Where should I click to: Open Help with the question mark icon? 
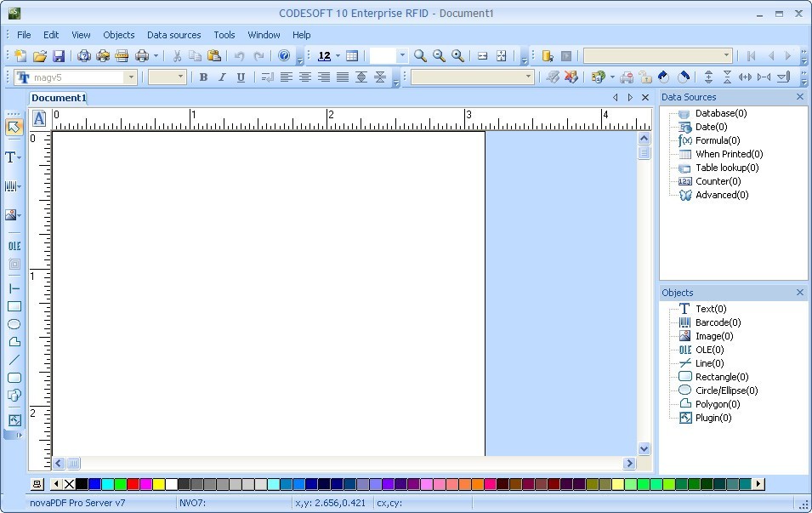pos(284,55)
